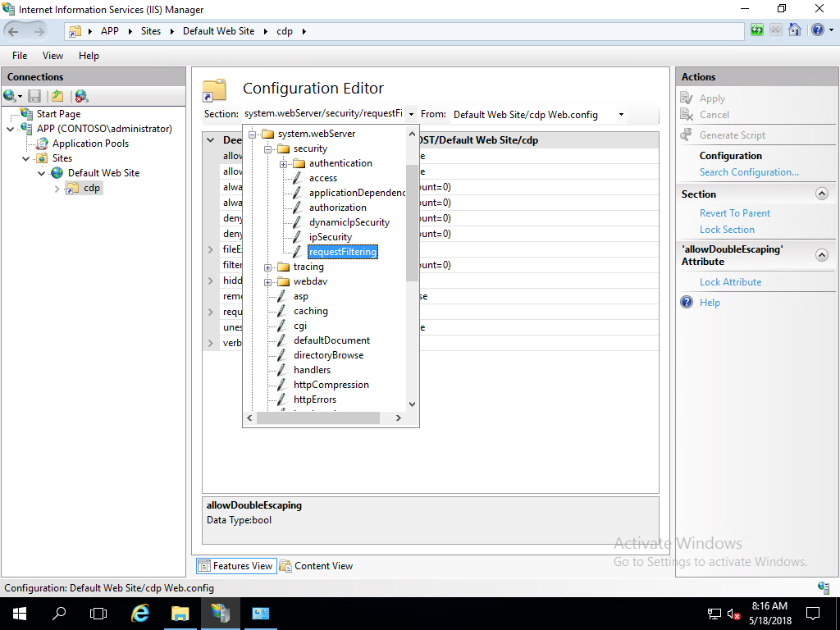The image size is (840, 630).
Task: Click the Search Configuration link
Action: [749, 172]
